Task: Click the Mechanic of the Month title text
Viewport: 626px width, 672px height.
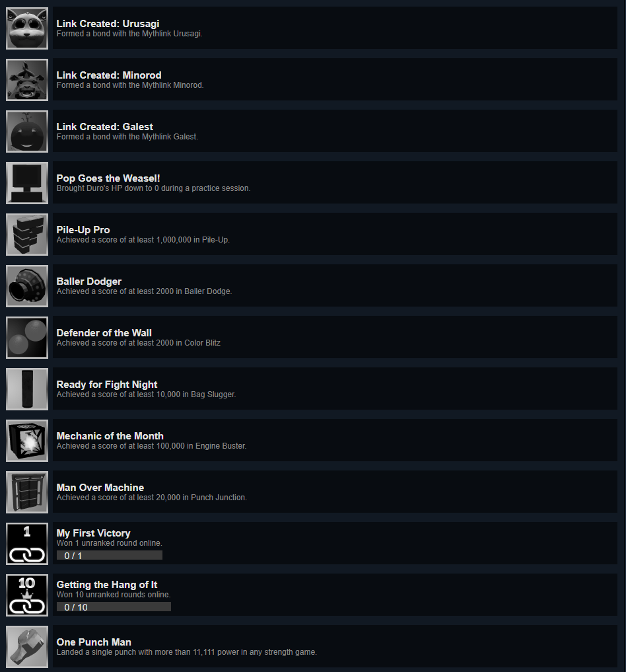Action: [x=110, y=436]
